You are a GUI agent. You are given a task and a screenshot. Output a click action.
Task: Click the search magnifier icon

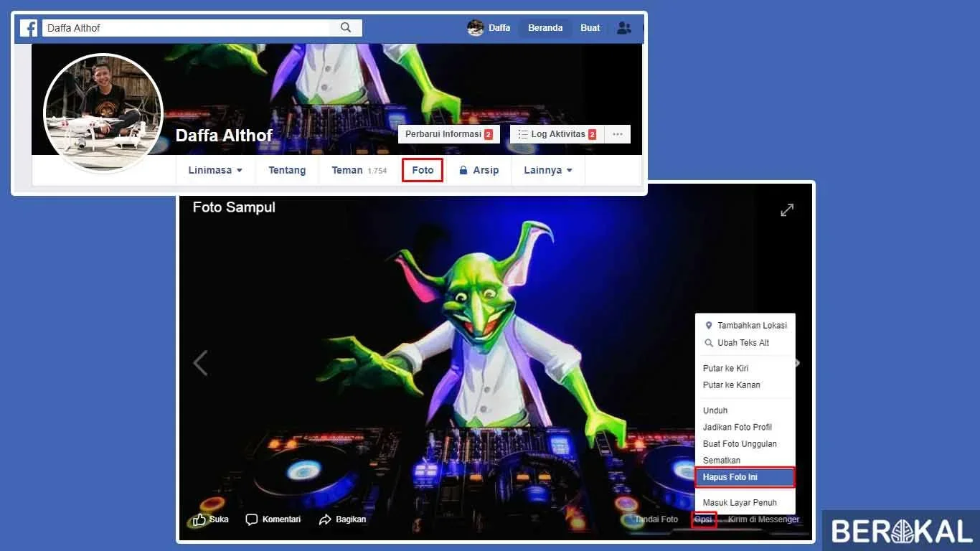tap(346, 28)
